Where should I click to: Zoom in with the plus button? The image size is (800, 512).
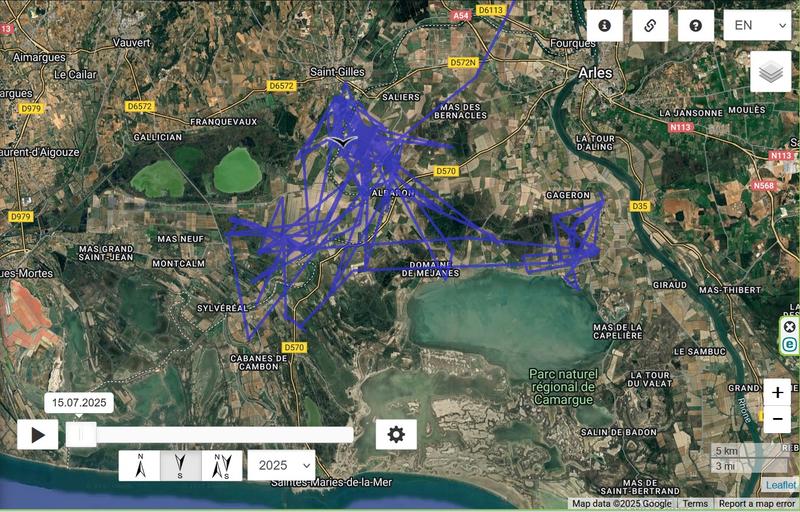[x=777, y=392]
